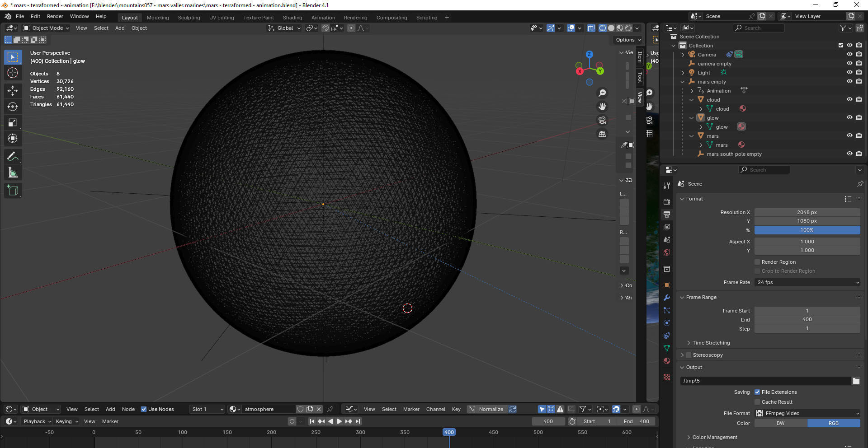Hide the Camera object in viewport
Screen dimensions: 868x448
click(849, 54)
